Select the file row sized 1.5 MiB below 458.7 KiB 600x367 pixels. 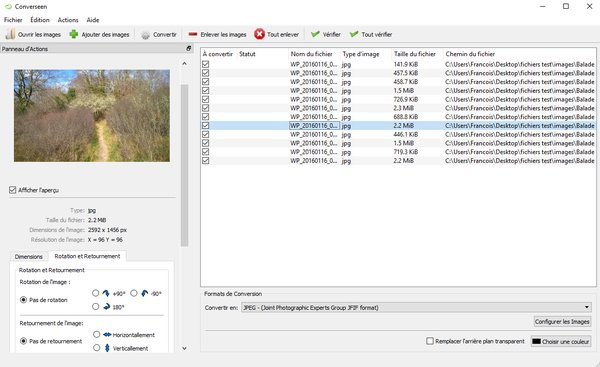(398, 90)
